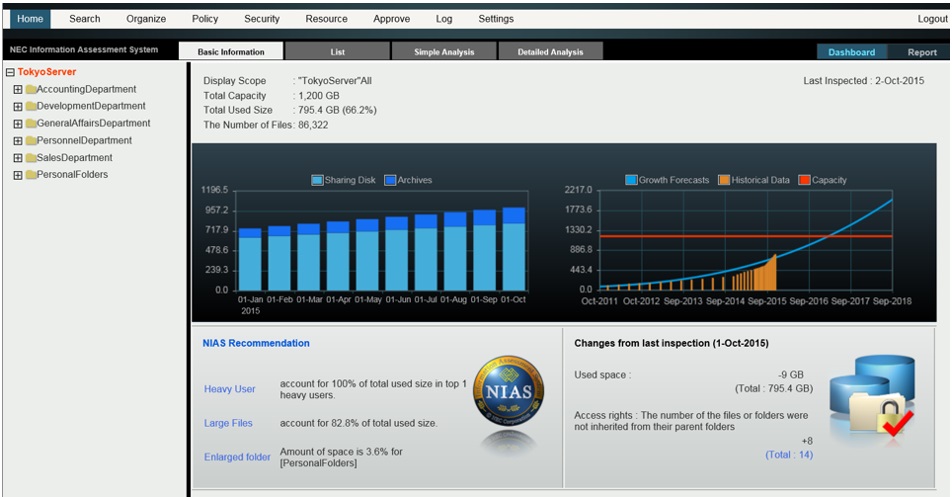
Task: Click the DevelopmentDepartment folder icon
Action: coord(30,106)
